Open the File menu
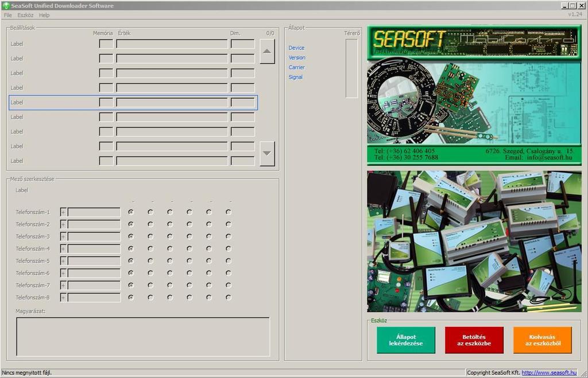Image resolution: width=588 pixels, height=378 pixels. [7, 15]
